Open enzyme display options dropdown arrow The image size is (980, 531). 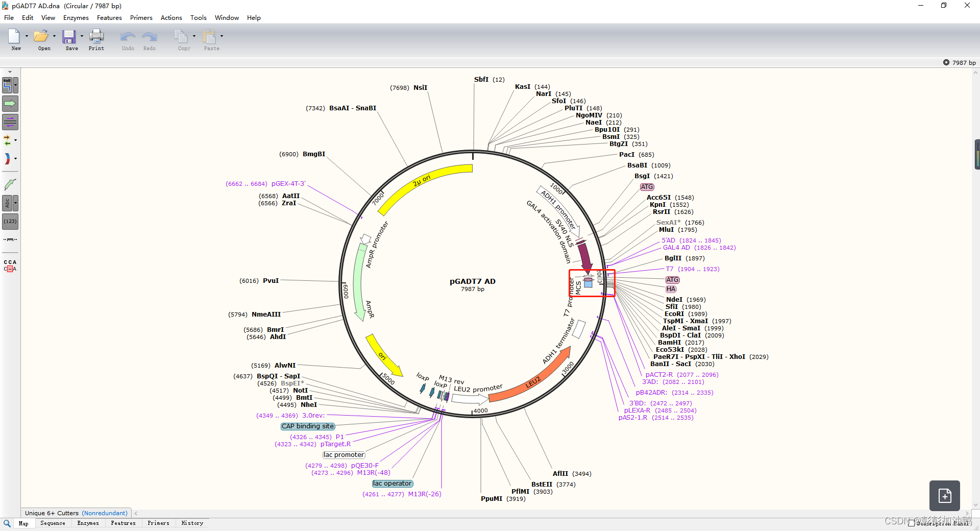click(x=16, y=85)
